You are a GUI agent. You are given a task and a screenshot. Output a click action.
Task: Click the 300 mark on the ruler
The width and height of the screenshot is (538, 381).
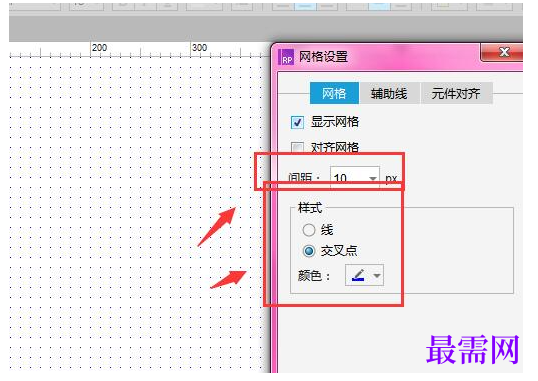tap(199, 47)
